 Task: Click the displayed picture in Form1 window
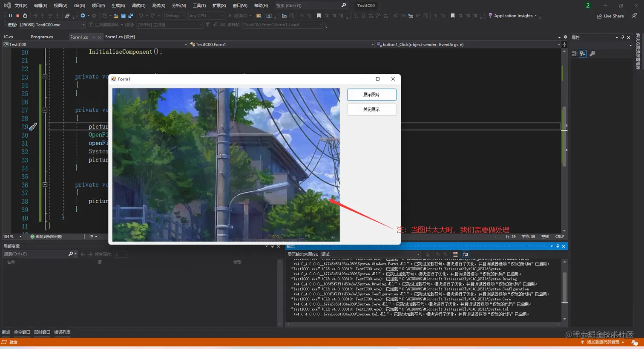tap(226, 165)
